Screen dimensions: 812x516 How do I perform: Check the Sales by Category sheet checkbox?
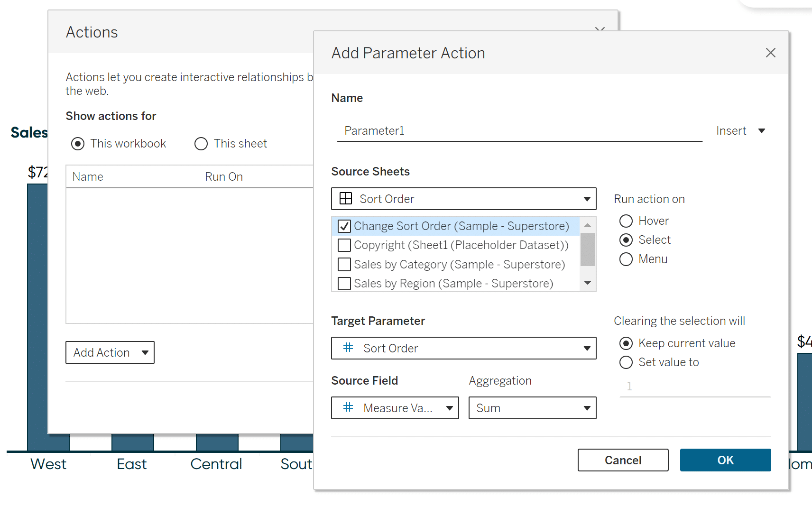(x=344, y=264)
